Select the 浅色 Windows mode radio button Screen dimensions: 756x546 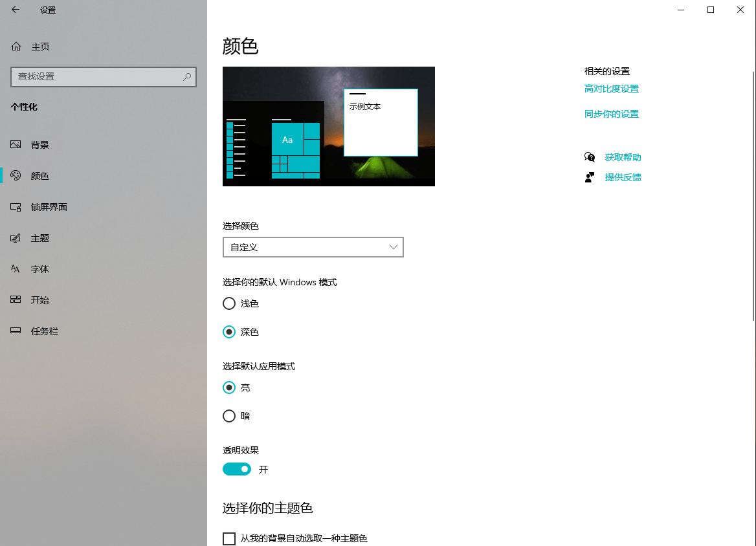(x=229, y=303)
